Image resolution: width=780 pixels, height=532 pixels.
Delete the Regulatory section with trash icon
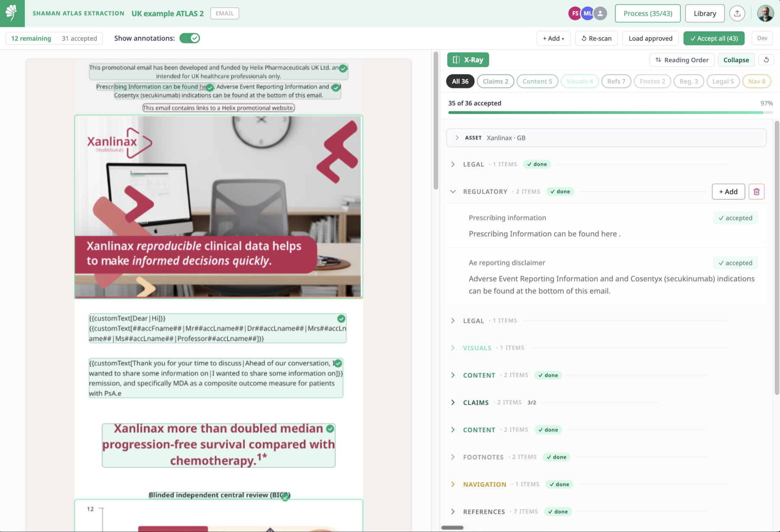coord(757,191)
